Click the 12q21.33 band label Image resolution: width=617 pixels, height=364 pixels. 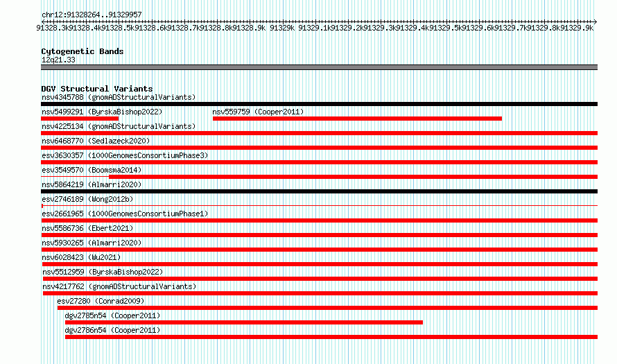[x=58, y=60]
